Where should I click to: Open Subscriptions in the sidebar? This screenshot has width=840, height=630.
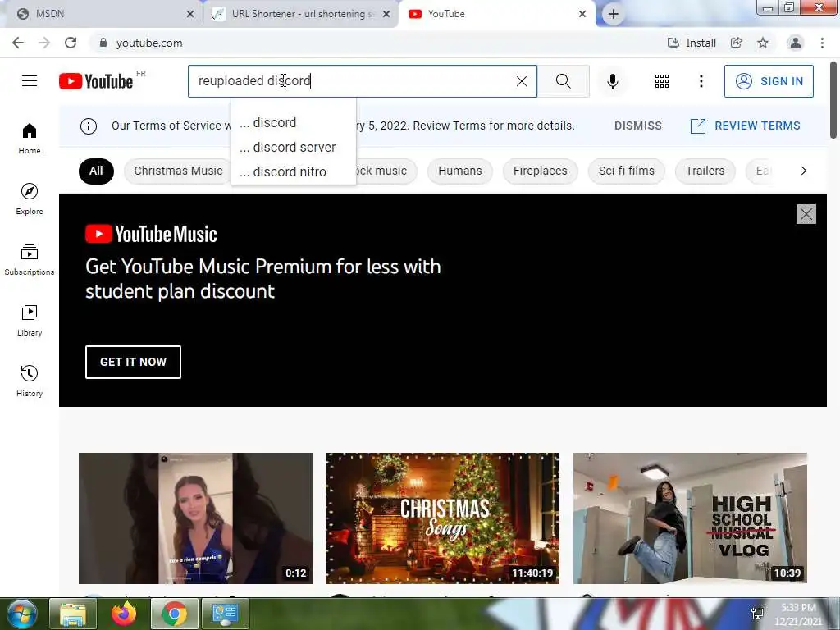(30, 259)
